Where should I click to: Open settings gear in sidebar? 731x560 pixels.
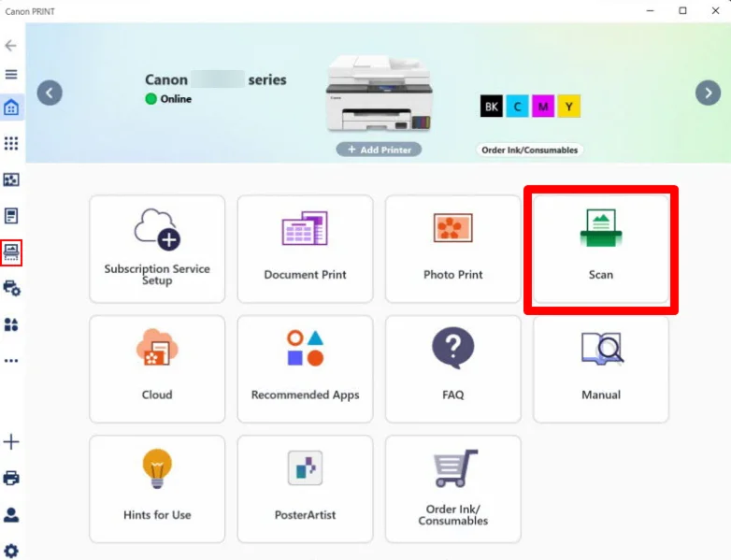[x=11, y=551]
